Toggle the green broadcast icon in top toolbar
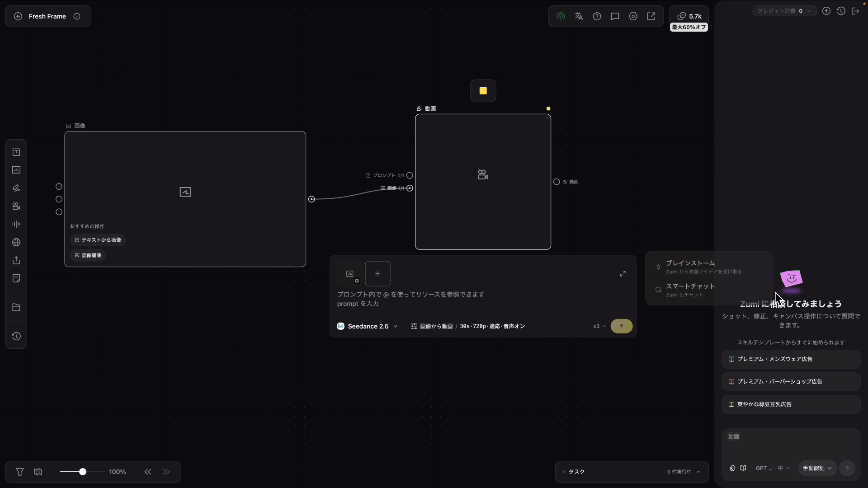 561,16
